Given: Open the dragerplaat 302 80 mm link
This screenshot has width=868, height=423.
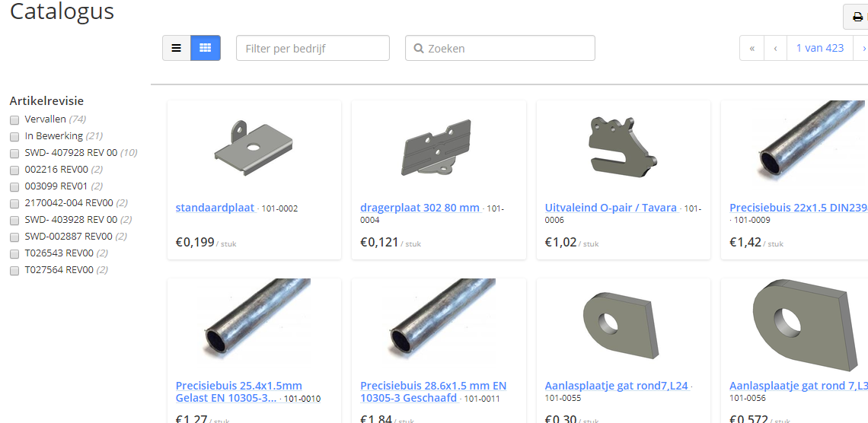Looking at the screenshot, I should (x=420, y=208).
